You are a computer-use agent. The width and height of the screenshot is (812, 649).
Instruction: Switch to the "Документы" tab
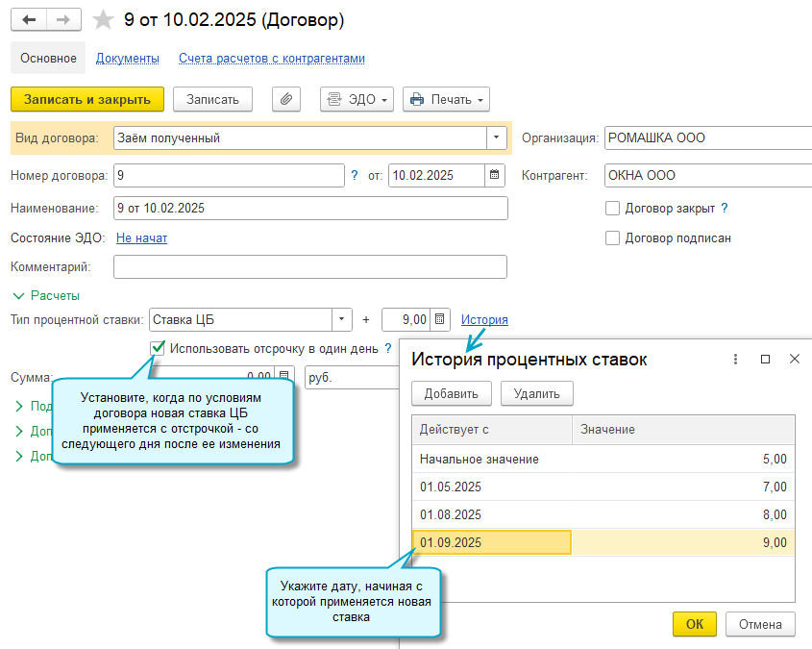click(128, 58)
